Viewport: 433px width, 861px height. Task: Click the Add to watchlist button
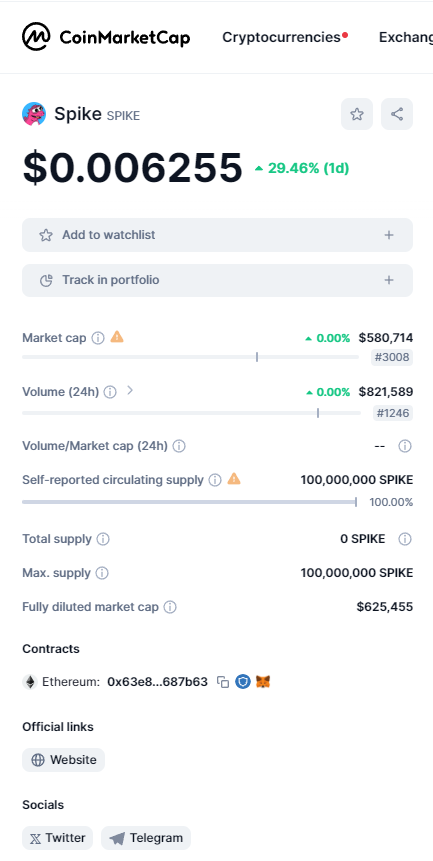tap(217, 235)
